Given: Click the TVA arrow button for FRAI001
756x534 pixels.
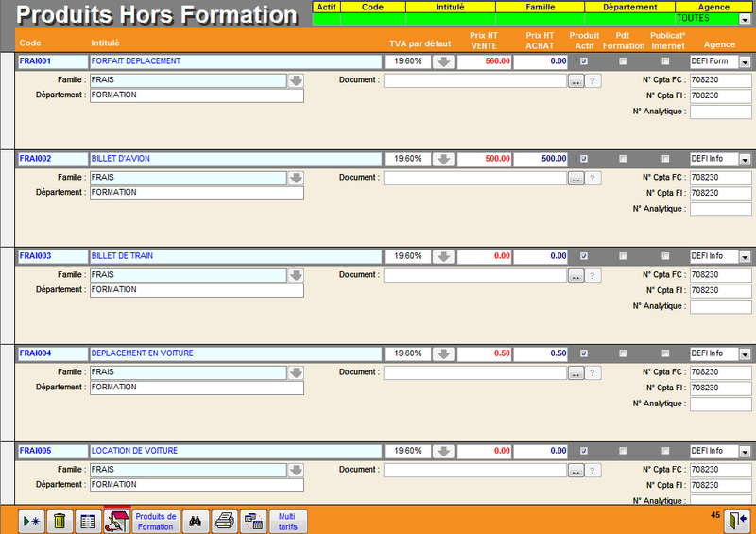Looking at the screenshot, I should click(443, 61).
